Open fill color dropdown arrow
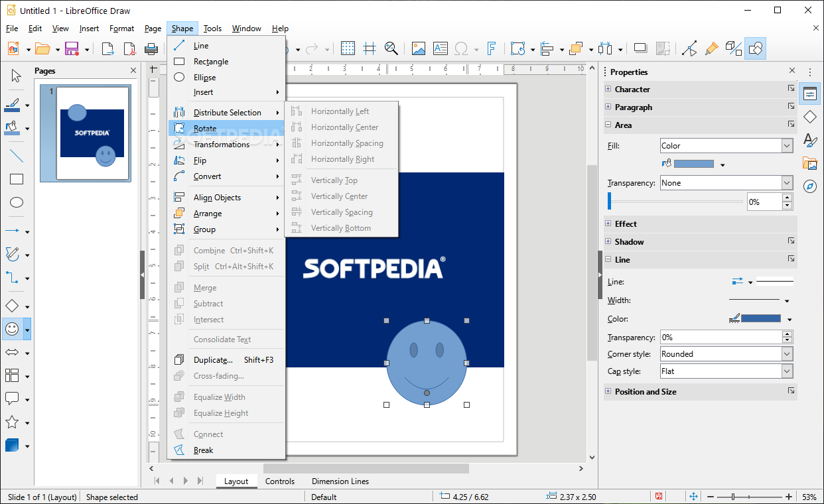Screen dimensions: 824x504 [722, 164]
